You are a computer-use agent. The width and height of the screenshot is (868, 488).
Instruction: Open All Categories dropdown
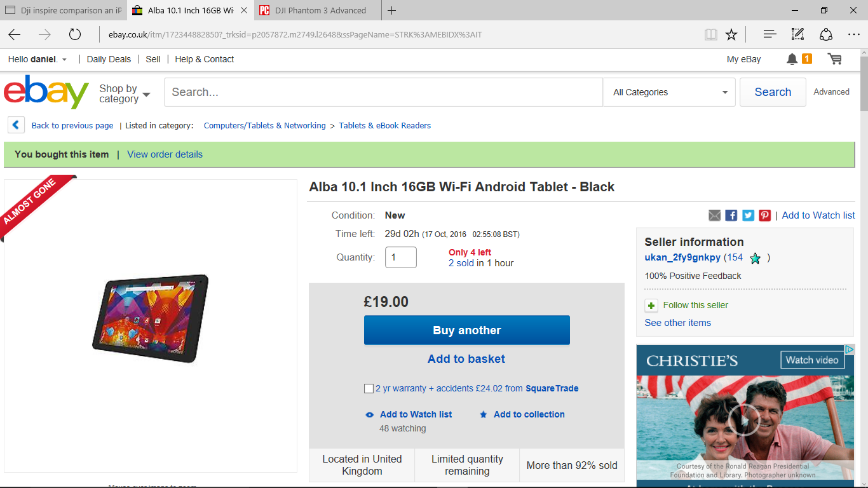click(x=669, y=92)
